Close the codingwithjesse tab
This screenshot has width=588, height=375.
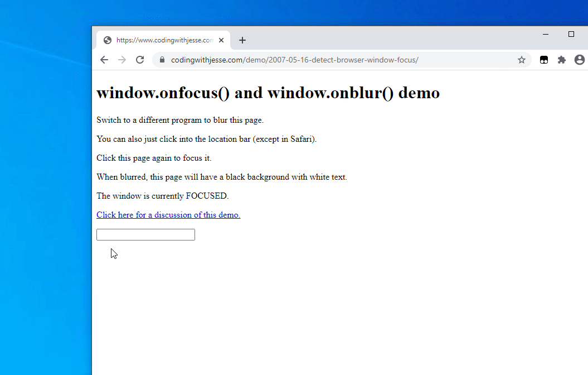point(221,40)
